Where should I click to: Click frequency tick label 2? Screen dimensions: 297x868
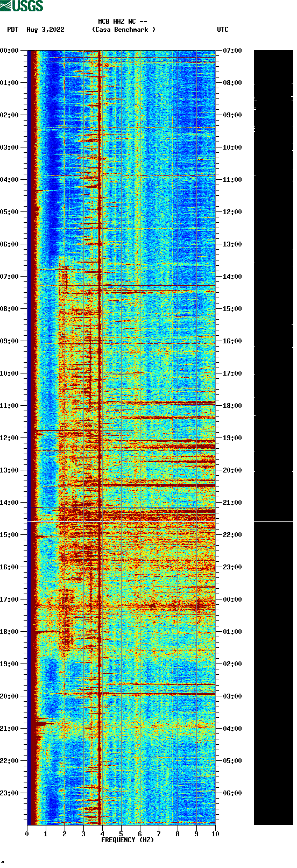pos(65,834)
